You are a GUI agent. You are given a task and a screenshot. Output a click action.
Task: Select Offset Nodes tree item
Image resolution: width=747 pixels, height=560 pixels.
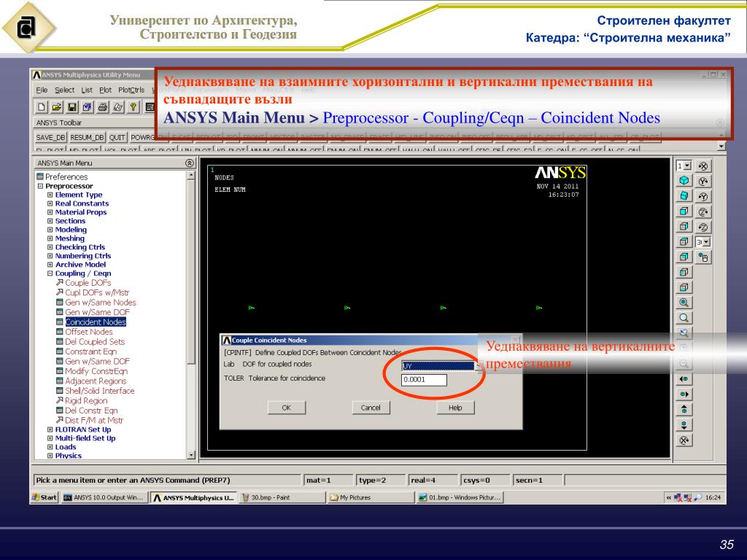(88, 332)
